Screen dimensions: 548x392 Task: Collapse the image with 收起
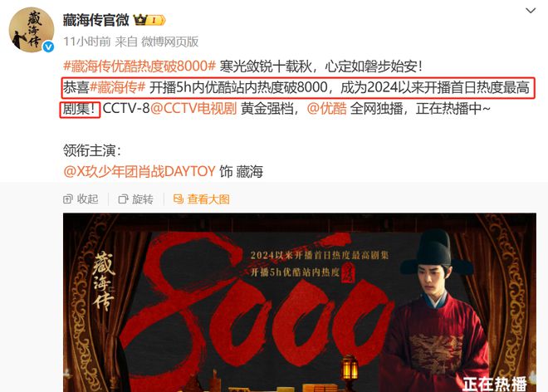pos(81,199)
